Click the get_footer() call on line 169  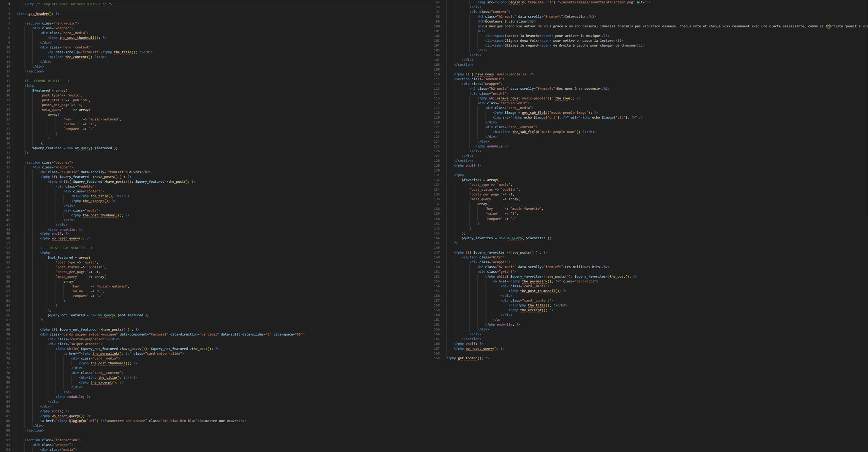click(x=470, y=358)
